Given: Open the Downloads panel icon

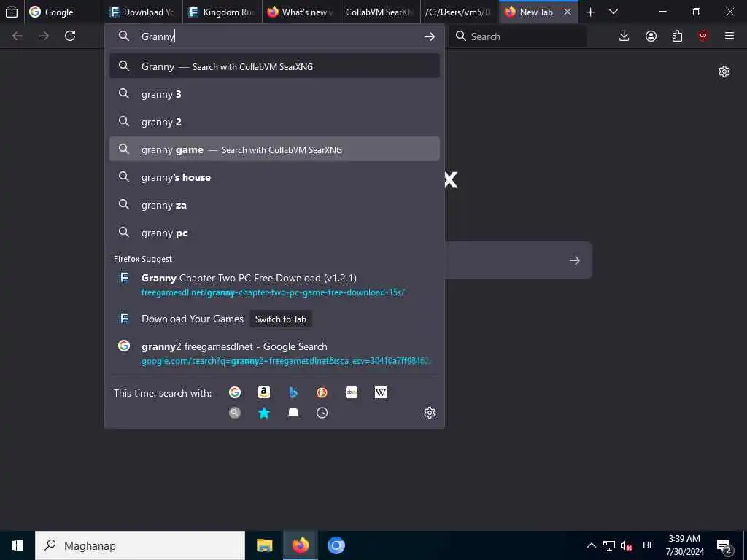Looking at the screenshot, I should [624, 36].
